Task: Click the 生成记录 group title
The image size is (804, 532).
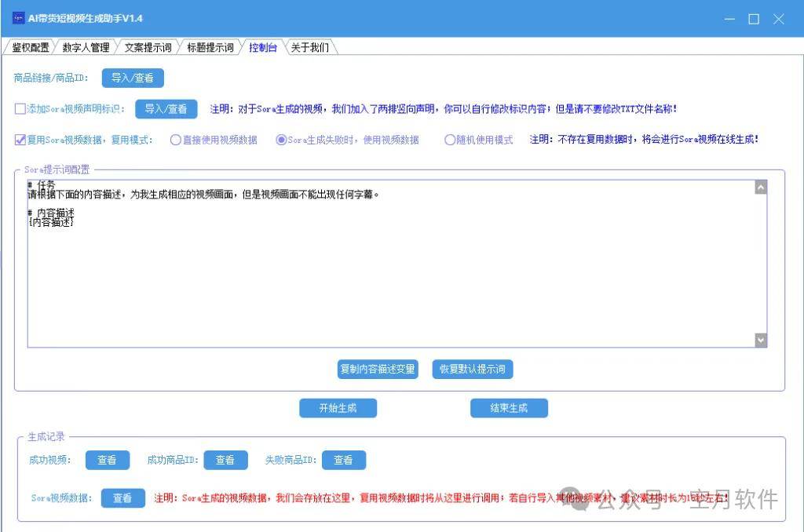Action: [x=46, y=437]
